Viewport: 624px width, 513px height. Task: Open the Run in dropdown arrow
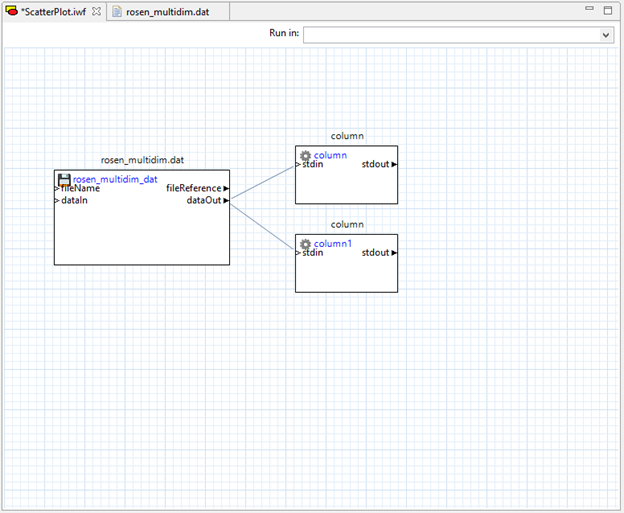(606, 35)
